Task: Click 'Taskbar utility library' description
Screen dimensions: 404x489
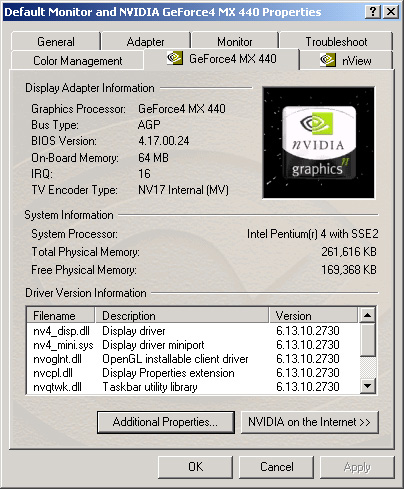Action: [x=150, y=387]
